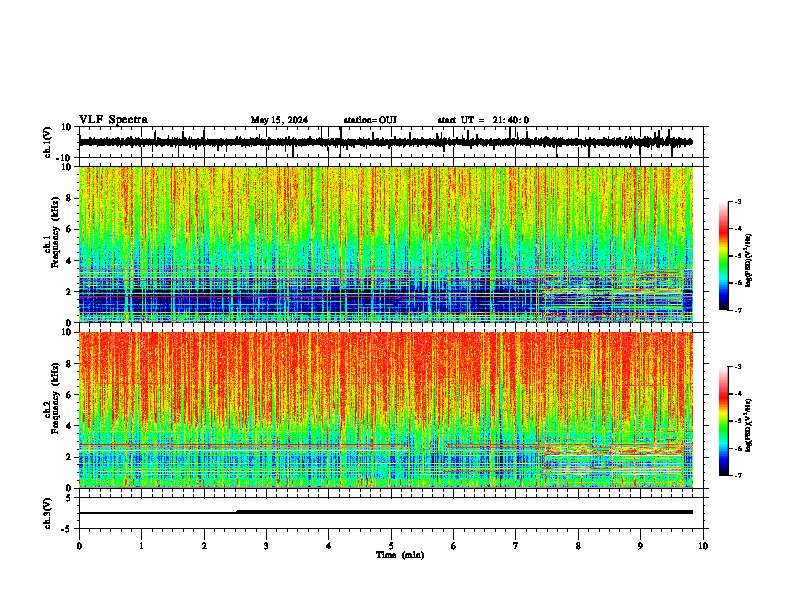Click the "0" tick on the time axis
This screenshot has width=792, height=612.
coord(79,546)
